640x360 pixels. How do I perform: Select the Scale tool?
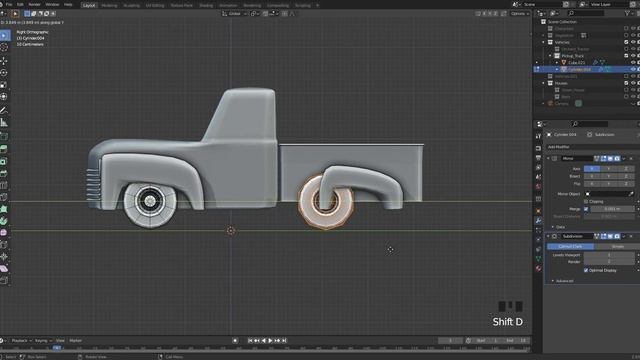[4, 85]
